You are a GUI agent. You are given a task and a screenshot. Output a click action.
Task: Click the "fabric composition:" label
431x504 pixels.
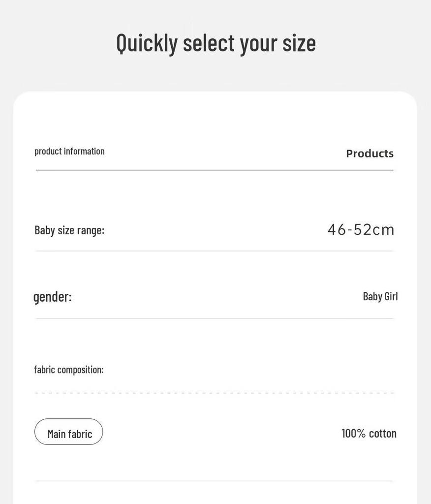click(69, 370)
